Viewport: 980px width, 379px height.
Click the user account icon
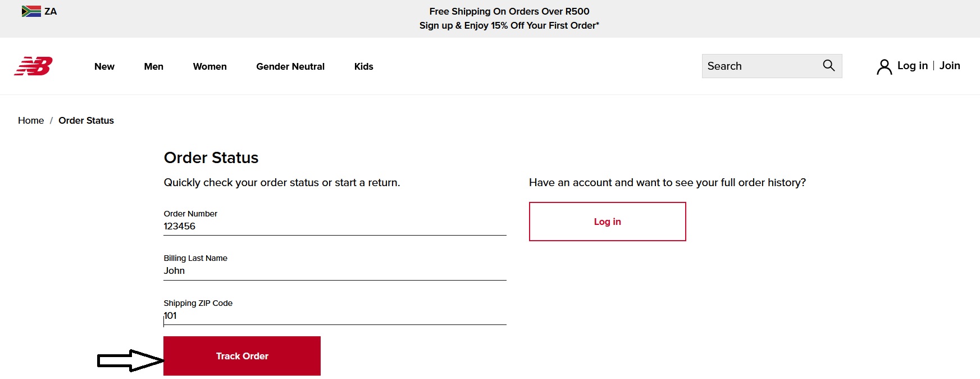coord(884,67)
